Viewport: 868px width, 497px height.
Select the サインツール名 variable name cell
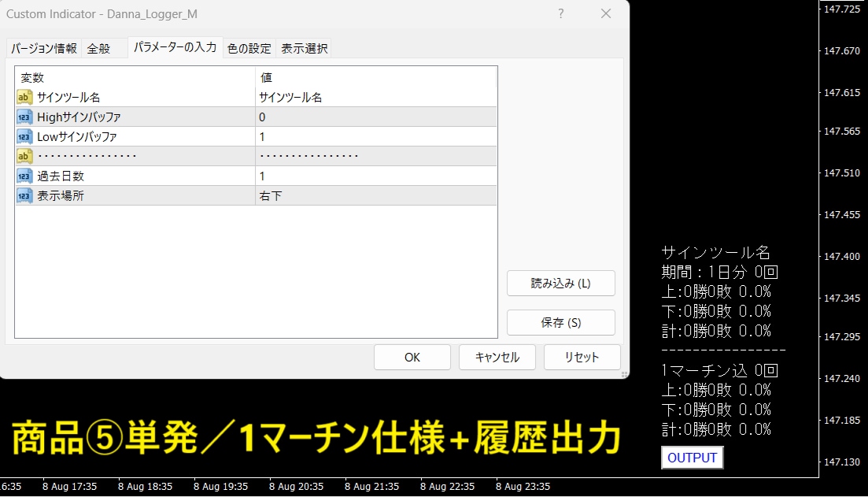[68, 98]
